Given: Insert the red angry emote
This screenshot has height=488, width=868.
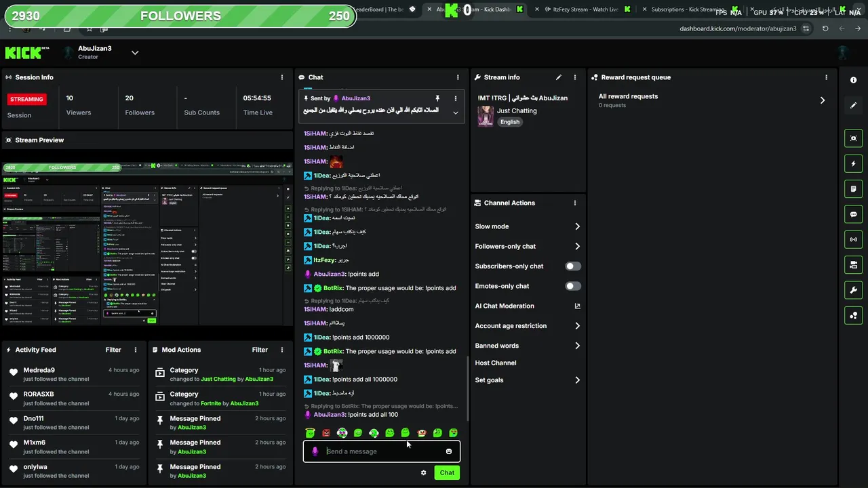Looking at the screenshot, I should [326, 432].
